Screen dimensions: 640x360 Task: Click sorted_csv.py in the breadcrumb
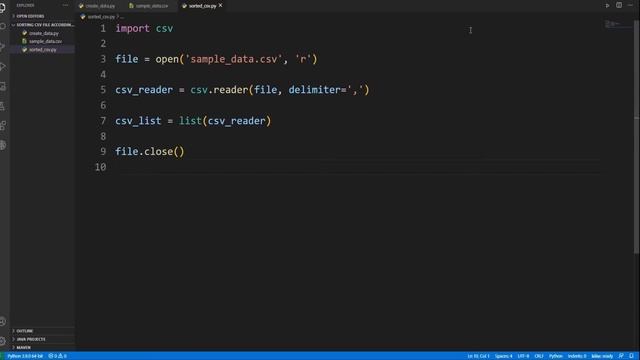pos(101,17)
